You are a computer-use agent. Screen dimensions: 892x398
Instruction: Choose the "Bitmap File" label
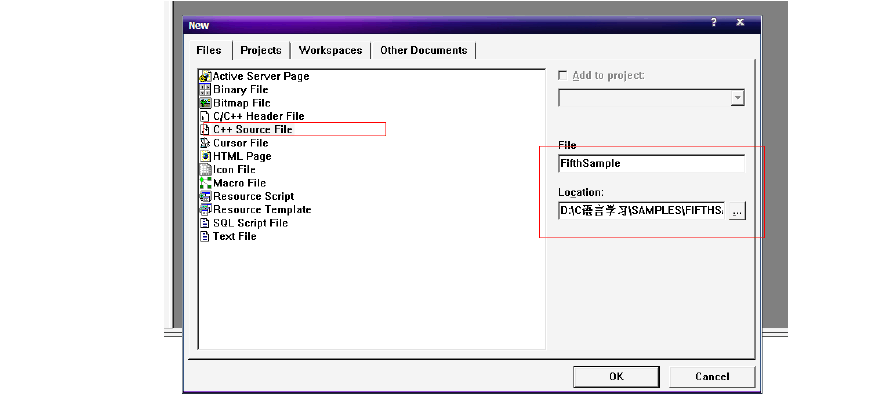(242, 103)
